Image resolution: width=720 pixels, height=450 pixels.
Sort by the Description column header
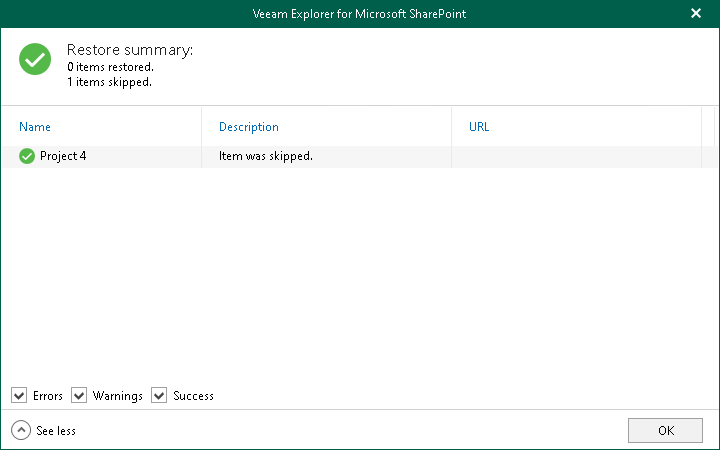[249, 127]
